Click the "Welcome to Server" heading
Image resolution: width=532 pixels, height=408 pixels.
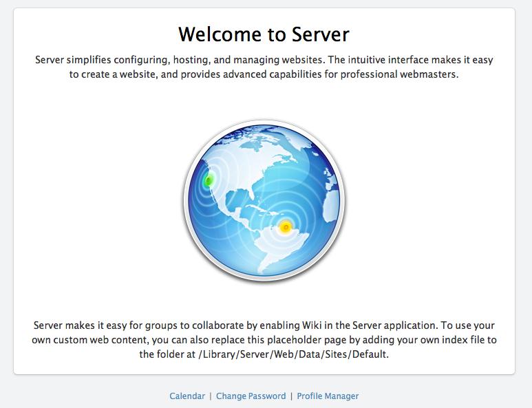[264, 34]
